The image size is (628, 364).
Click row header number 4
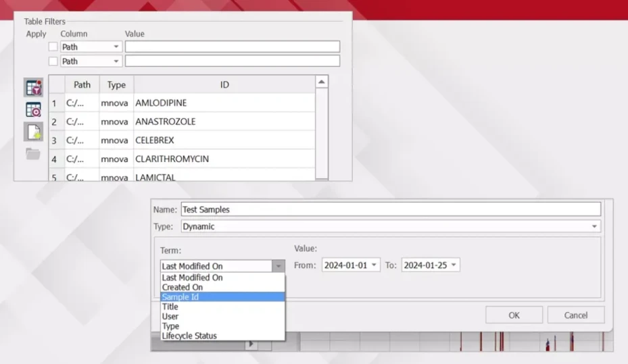(57, 159)
